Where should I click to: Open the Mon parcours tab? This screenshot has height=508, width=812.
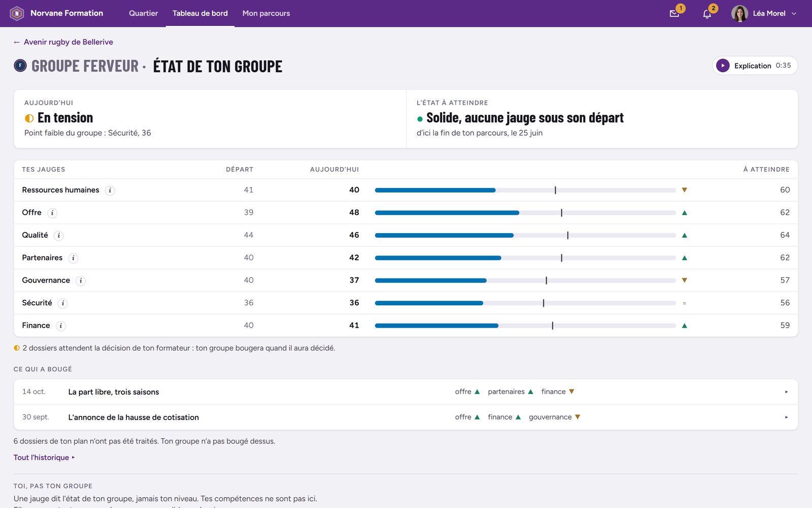tap(266, 13)
